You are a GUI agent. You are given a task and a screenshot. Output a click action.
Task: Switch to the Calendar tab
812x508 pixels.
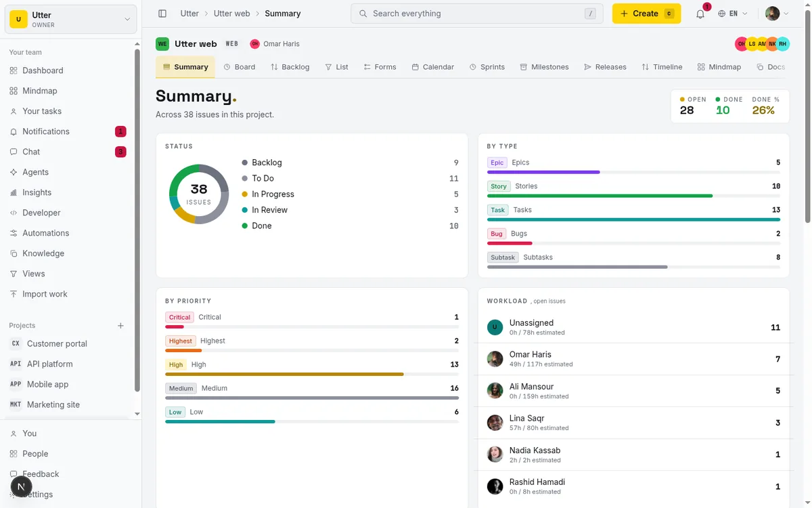tap(432, 67)
